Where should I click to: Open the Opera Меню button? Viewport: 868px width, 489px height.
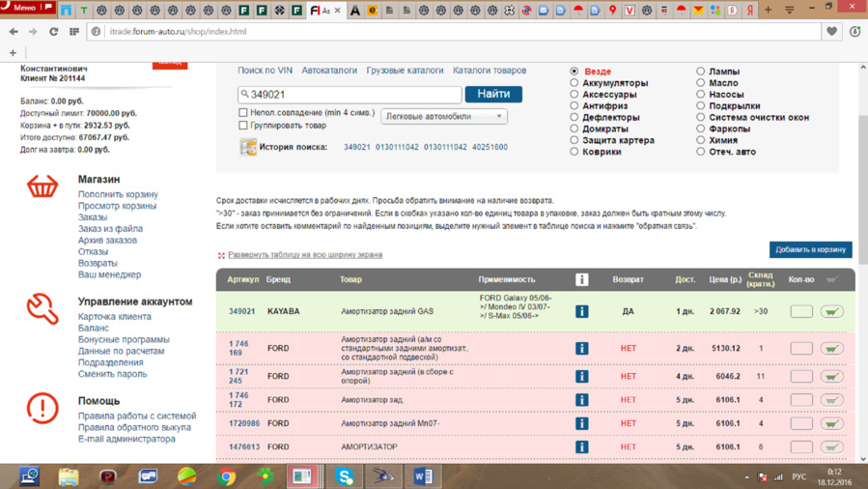(28, 8)
